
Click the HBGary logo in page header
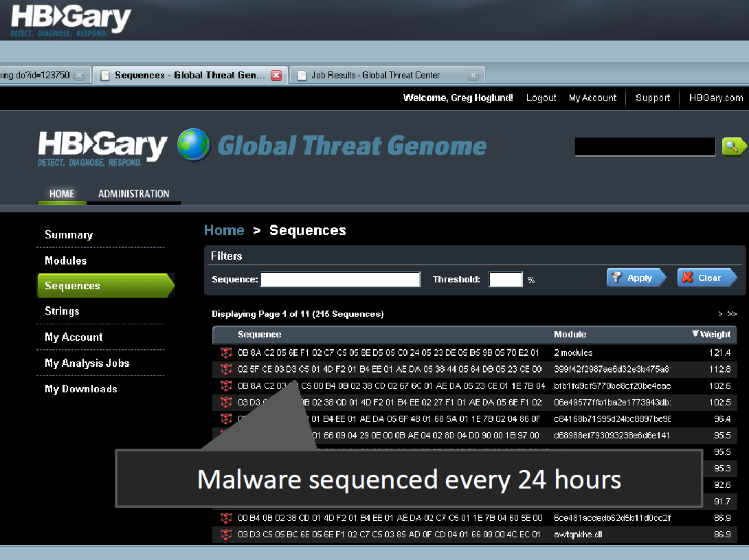pyautogui.click(x=102, y=148)
